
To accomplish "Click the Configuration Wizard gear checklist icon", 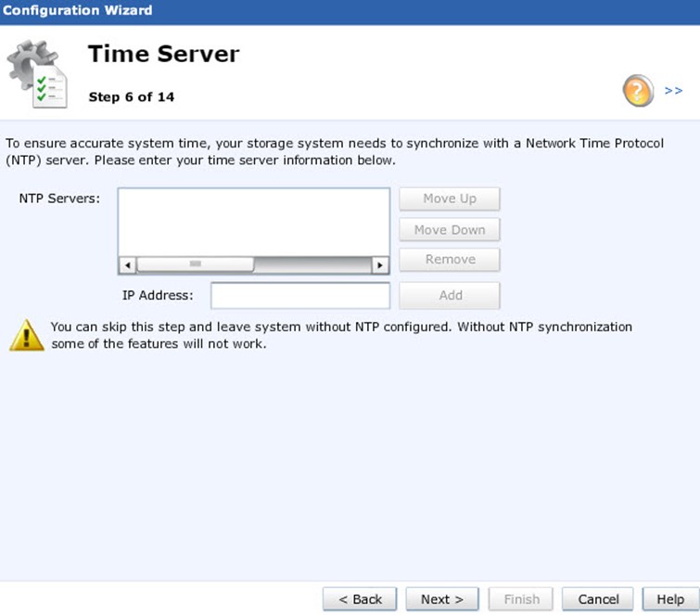I will (x=37, y=73).
